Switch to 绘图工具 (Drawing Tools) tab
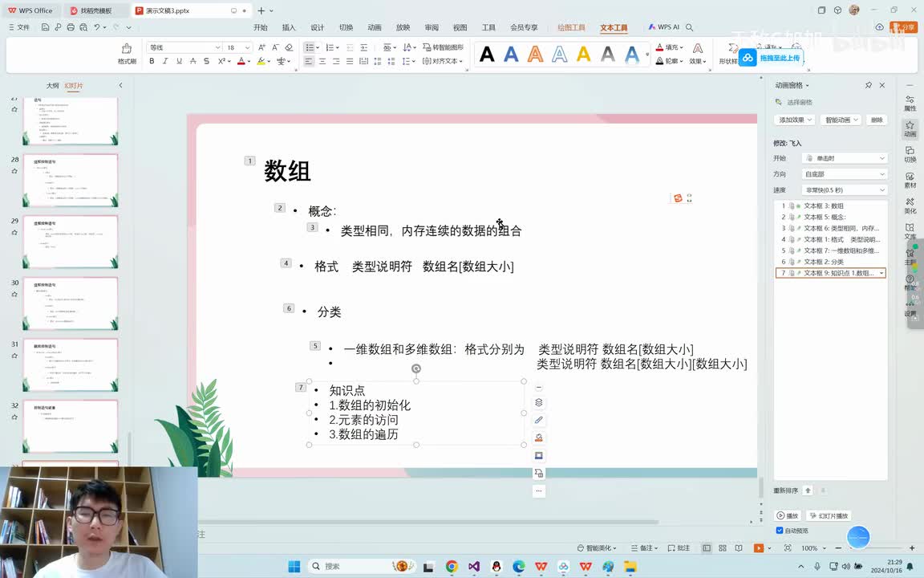Screen dimensions: 924x578 572,28
